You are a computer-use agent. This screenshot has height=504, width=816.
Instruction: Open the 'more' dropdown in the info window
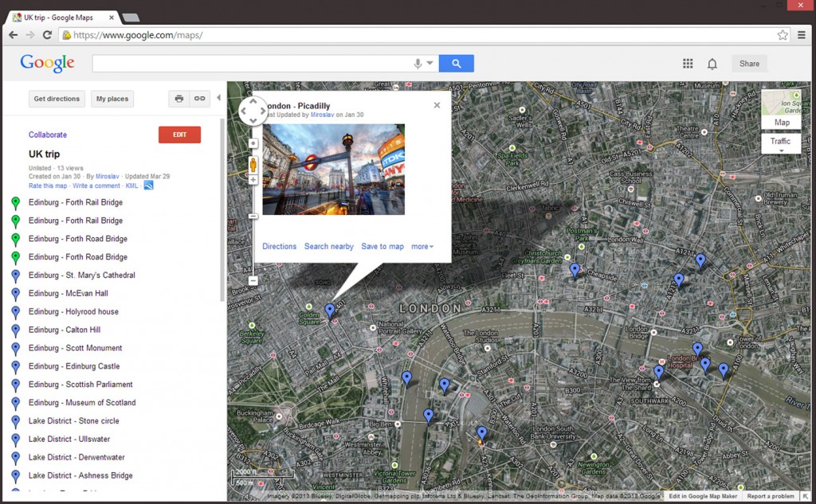coord(422,247)
